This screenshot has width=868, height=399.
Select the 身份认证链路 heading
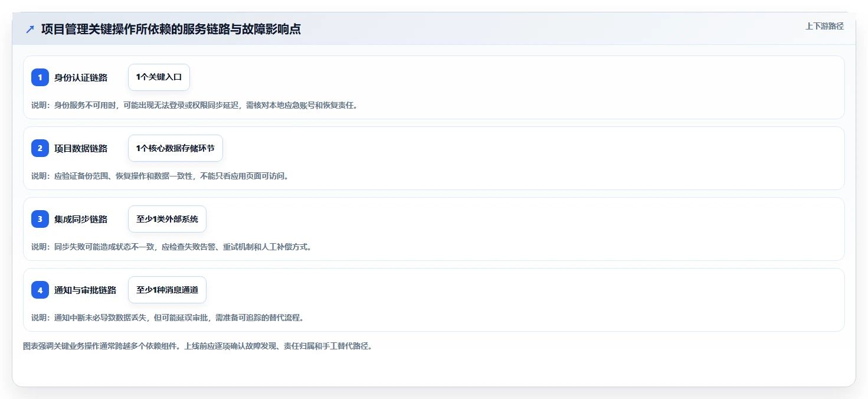point(81,77)
